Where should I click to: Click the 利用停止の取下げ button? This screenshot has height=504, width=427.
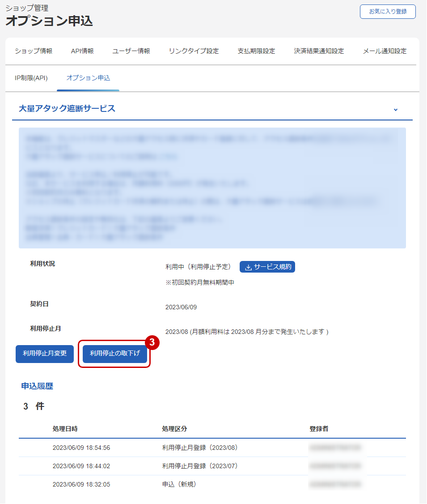pos(114,354)
